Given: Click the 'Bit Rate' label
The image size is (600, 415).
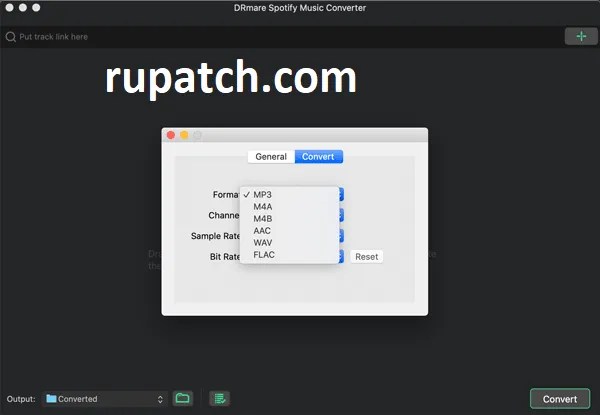Looking at the screenshot, I should (225, 257).
